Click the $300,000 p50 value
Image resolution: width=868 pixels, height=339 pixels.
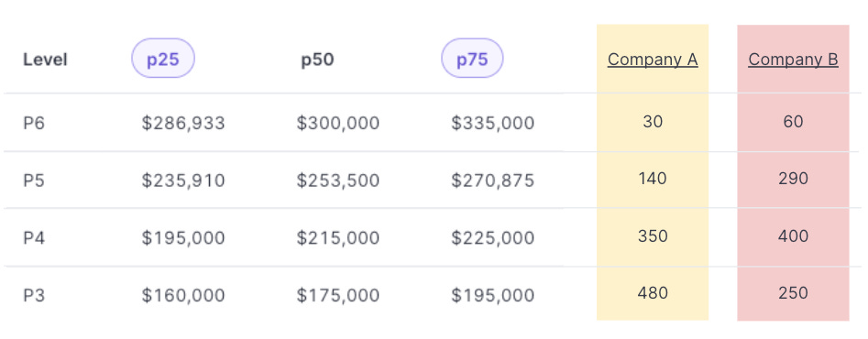click(x=337, y=123)
